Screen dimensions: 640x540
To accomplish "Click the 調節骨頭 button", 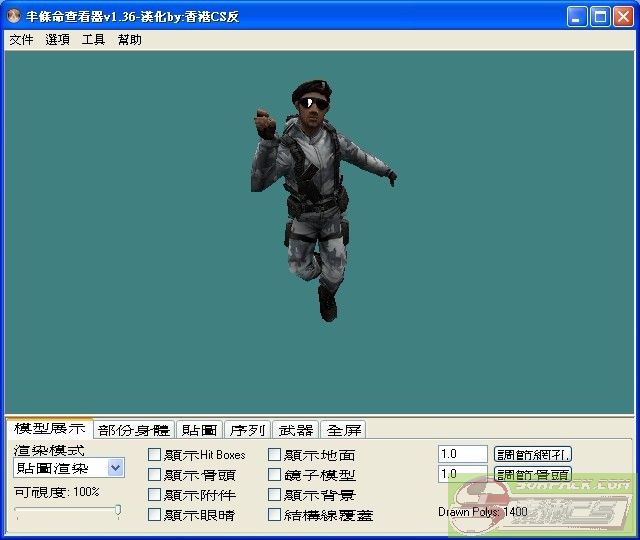I will (533, 474).
